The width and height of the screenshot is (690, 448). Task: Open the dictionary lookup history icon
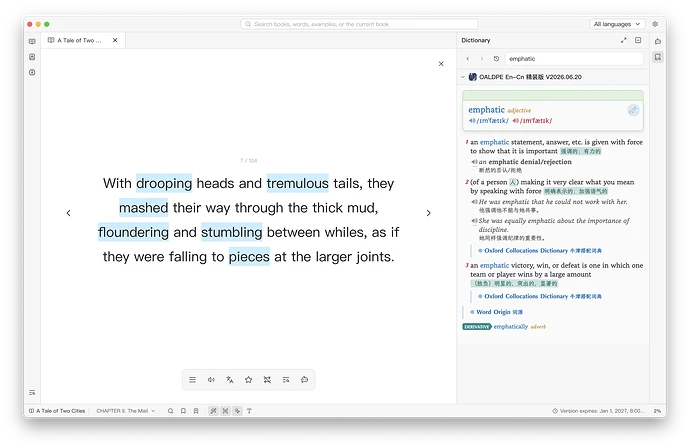(496, 59)
